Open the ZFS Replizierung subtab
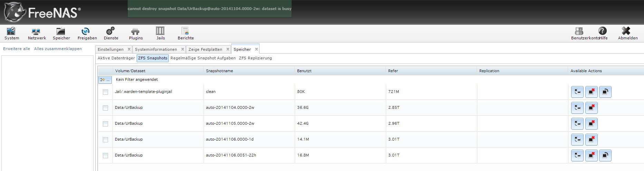The width and height of the screenshot is (644, 171). tap(255, 58)
